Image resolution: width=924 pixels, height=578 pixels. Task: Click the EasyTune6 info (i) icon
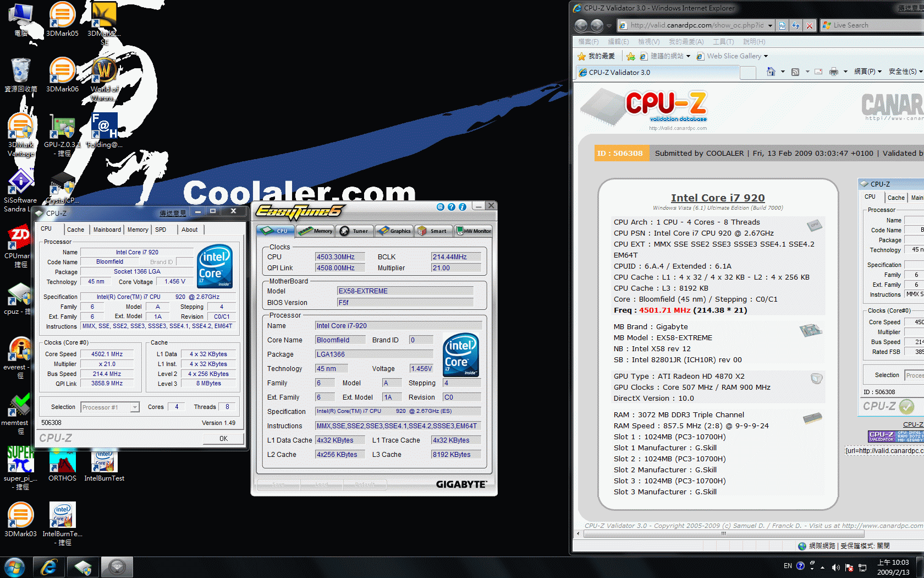tap(463, 207)
